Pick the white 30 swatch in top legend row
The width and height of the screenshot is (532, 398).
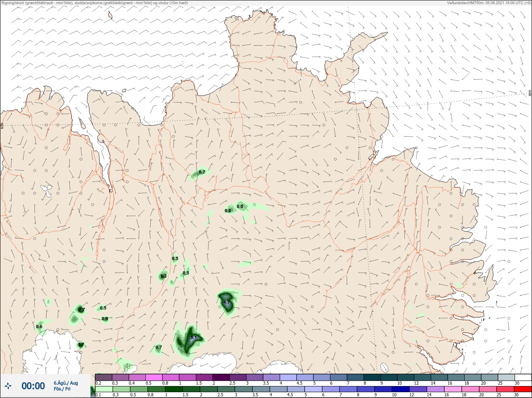pyautogui.click(x=522, y=377)
